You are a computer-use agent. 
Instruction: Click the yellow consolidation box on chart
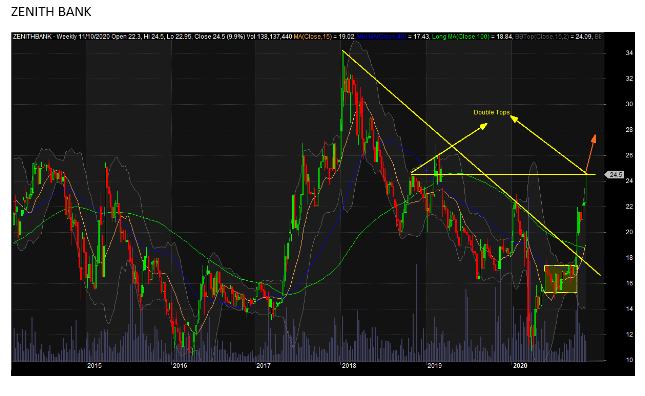(x=561, y=279)
